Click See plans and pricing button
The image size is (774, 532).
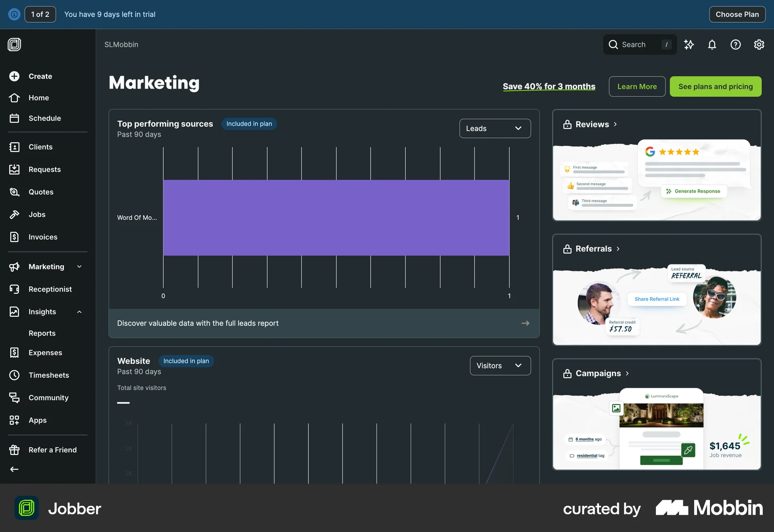point(715,87)
